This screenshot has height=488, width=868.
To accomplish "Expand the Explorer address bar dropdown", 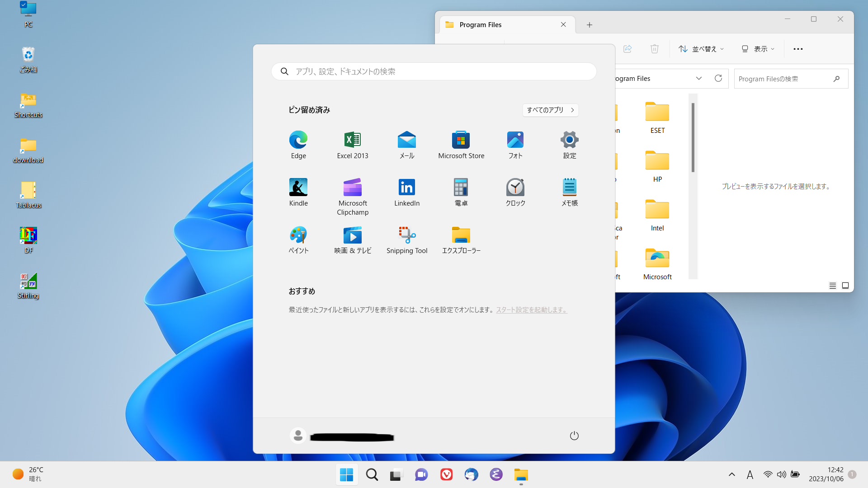I will click(x=699, y=78).
